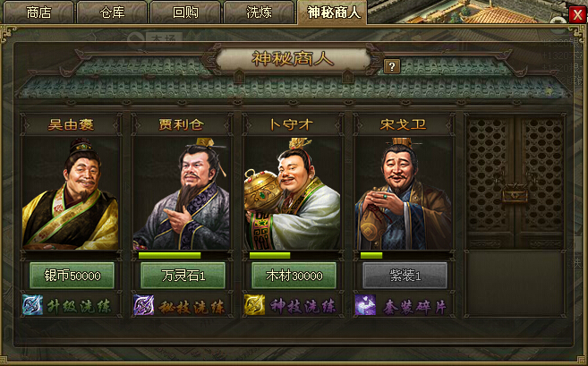Select merchant 贾利仓 portrait
The height and width of the screenshot is (366, 588).
point(182,193)
